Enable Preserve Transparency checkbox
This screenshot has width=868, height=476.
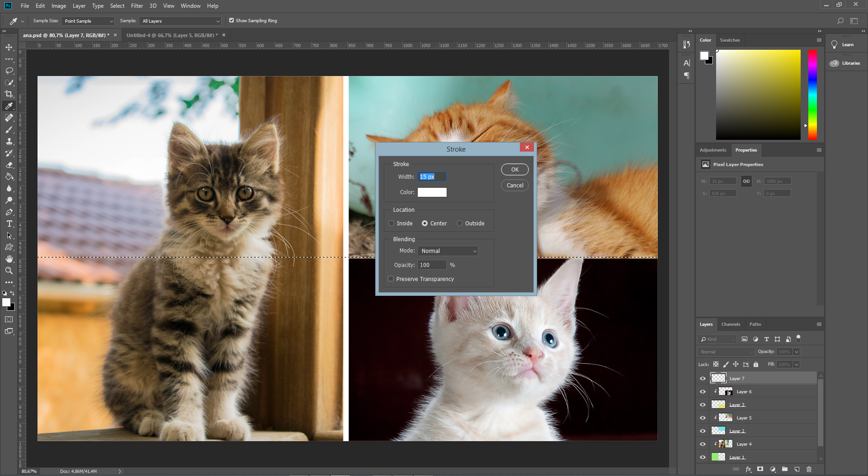[x=391, y=279]
